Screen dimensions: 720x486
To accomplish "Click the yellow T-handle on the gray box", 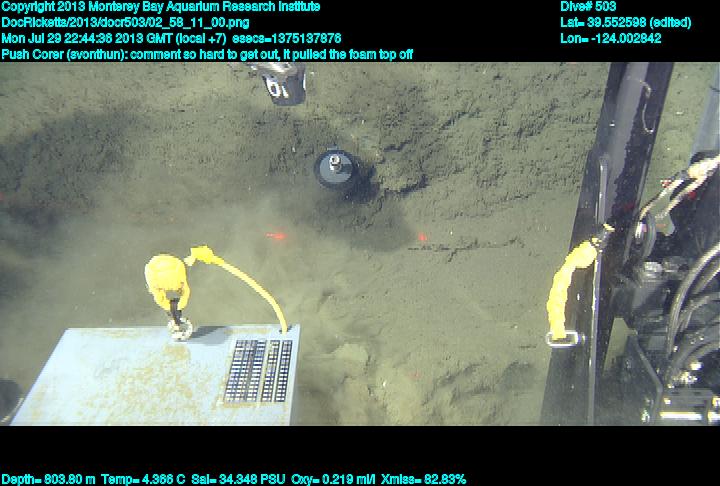I will click(168, 281).
